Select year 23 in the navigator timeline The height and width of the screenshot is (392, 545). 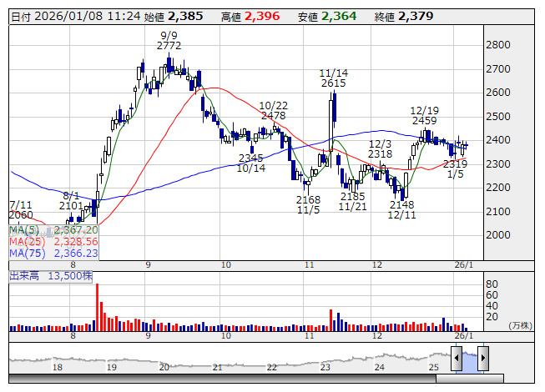coord(325,367)
